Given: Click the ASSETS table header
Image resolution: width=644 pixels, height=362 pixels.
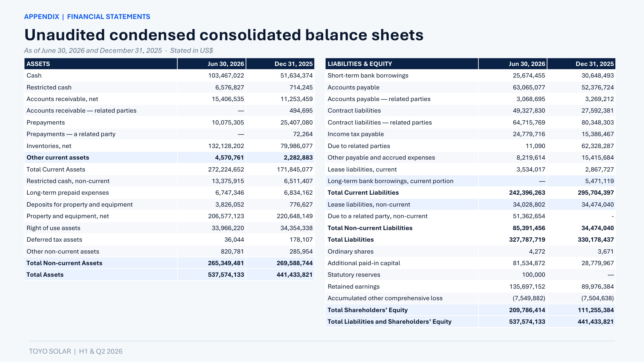Looking at the screenshot, I should click(101, 64).
